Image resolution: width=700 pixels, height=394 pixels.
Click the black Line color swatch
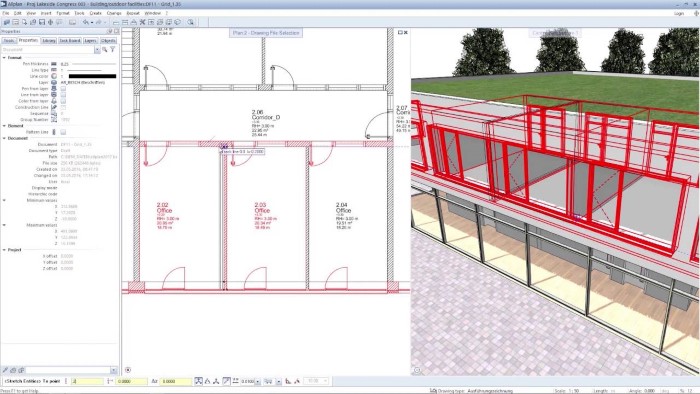(x=92, y=76)
